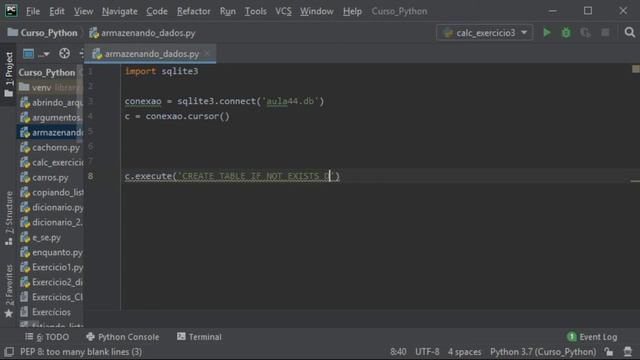Open the Run menu
Screen dimensions: 640x360
click(227, 11)
